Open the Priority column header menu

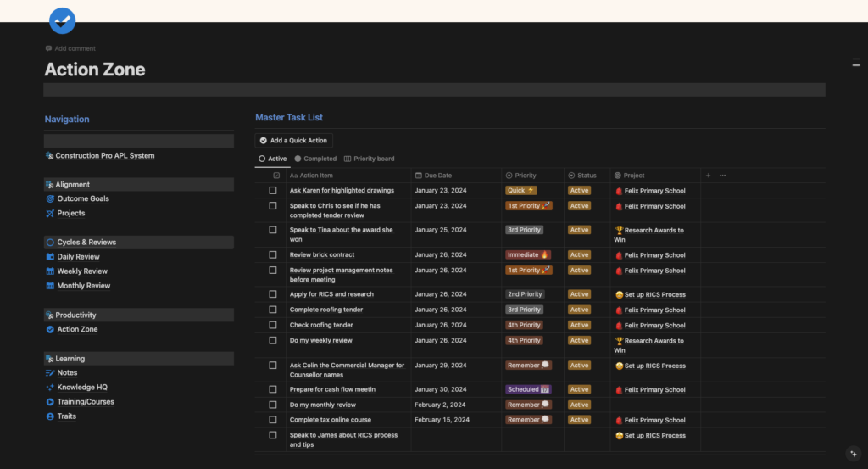tap(526, 176)
